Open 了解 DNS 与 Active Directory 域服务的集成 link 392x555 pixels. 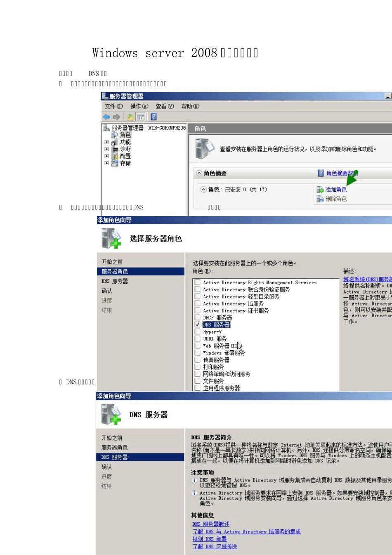click(246, 531)
